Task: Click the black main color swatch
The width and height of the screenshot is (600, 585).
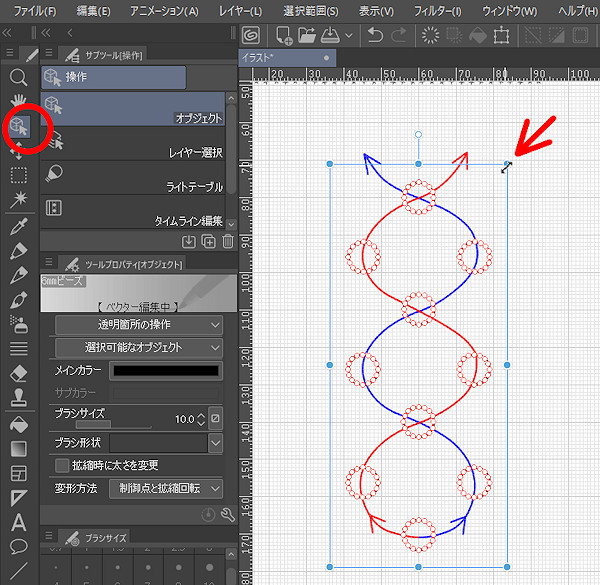Action: point(166,371)
